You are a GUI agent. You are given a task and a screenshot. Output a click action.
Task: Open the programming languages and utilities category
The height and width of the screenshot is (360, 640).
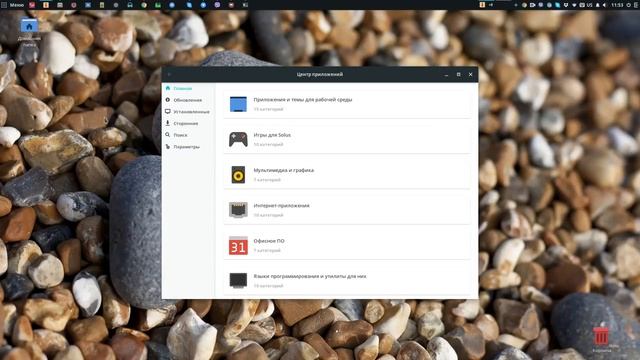(347, 280)
